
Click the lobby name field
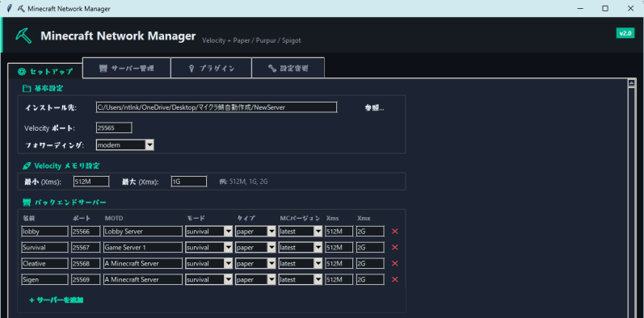pyautogui.click(x=44, y=232)
